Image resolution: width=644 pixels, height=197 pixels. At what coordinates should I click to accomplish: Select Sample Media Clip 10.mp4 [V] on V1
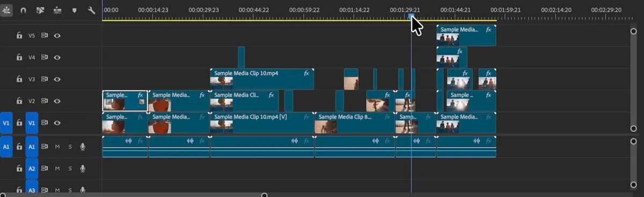(262, 122)
